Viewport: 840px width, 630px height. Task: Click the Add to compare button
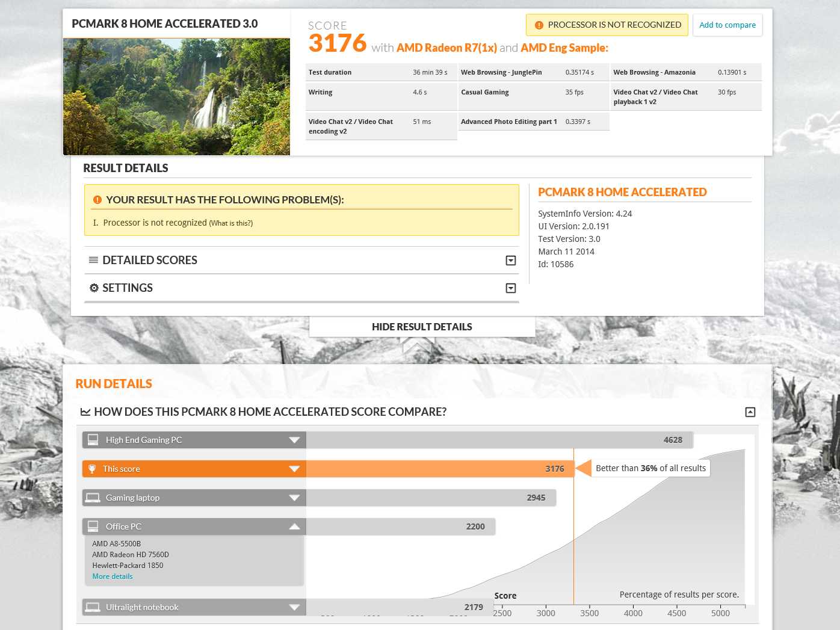pyautogui.click(x=727, y=25)
